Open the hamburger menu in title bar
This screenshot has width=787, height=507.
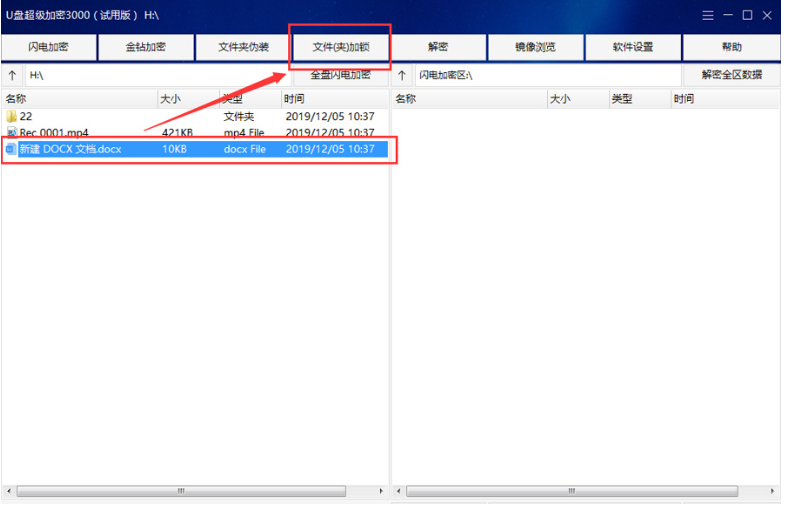708,15
